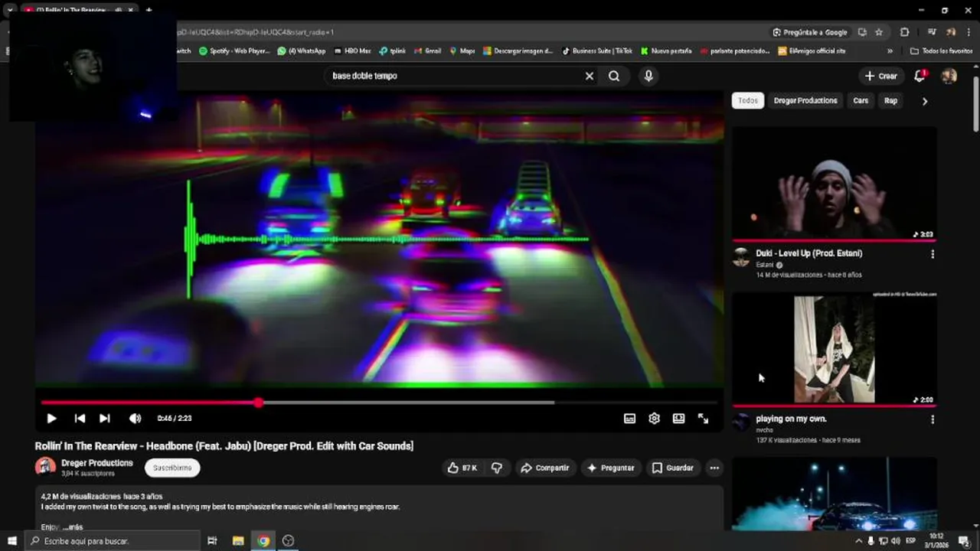
Task: Show hidden tray icons chevron
Action: click(858, 541)
